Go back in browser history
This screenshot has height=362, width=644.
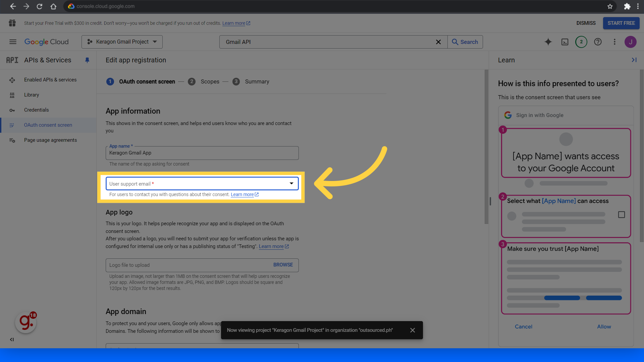13,6
